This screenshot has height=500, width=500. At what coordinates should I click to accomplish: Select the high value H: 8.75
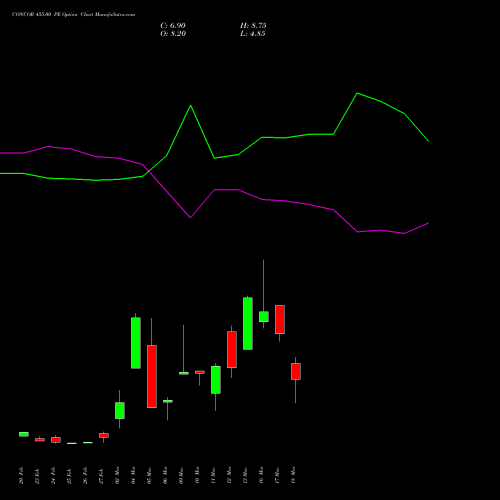[253, 26]
